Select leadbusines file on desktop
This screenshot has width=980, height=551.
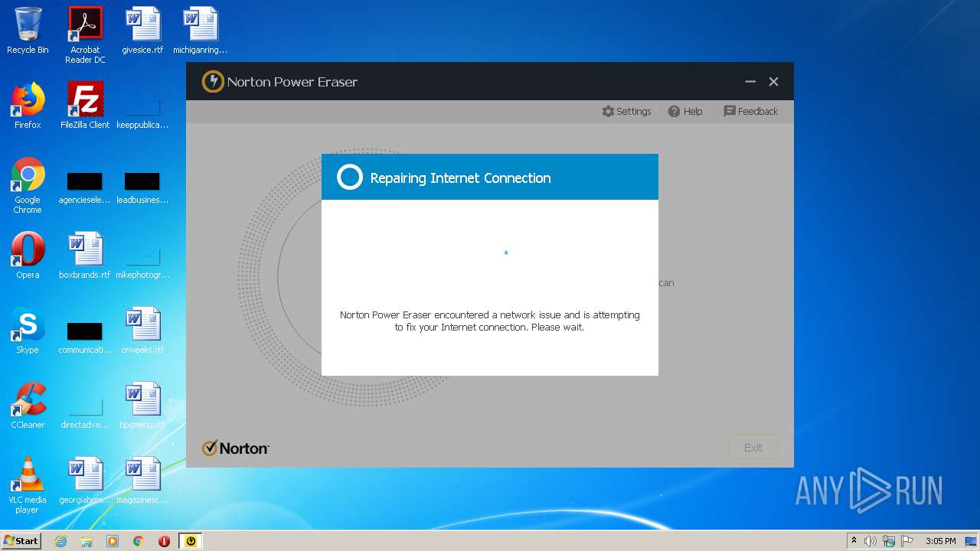coord(142,188)
